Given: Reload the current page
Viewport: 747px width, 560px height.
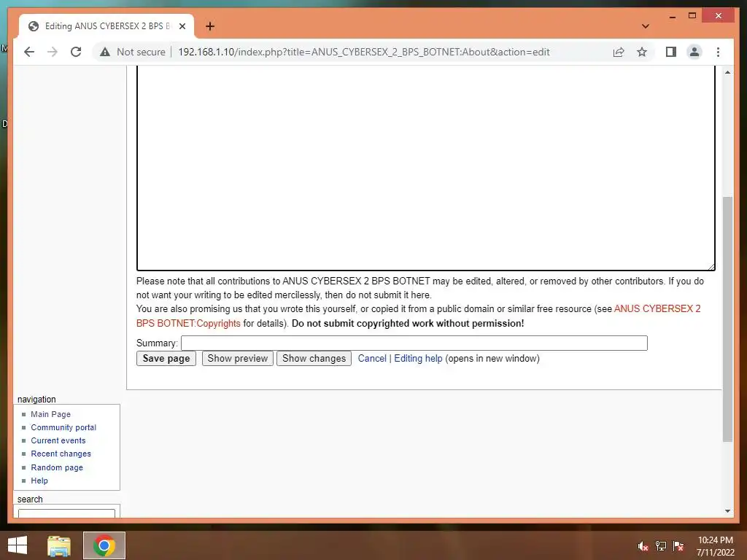Looking at the screenshot, I should [x=76, y=52].
